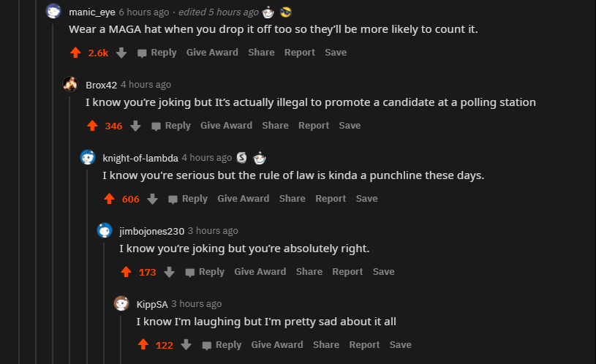The image size is (596, 364).
Task: Save manic_eye's comment
Action: 336,53
